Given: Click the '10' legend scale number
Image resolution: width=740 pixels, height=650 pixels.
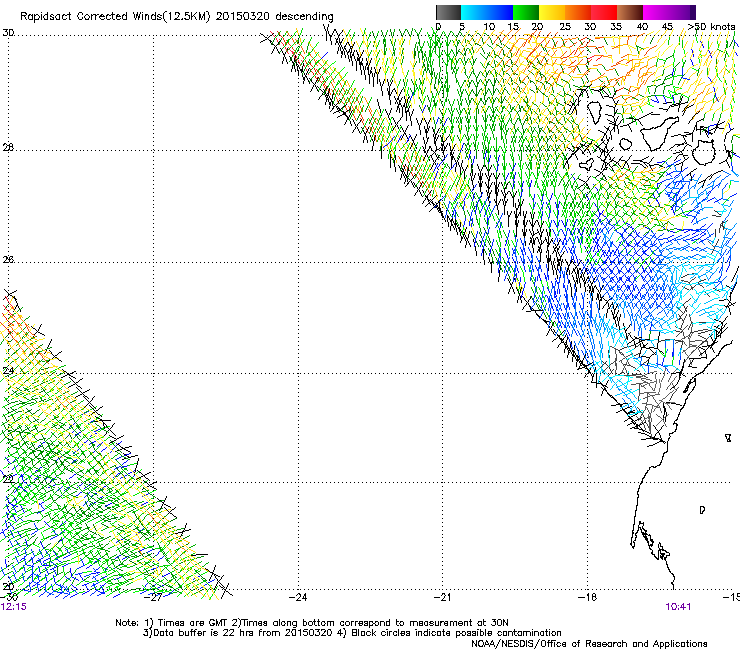Looking at the screenshot, I should (x=489, y=27).
